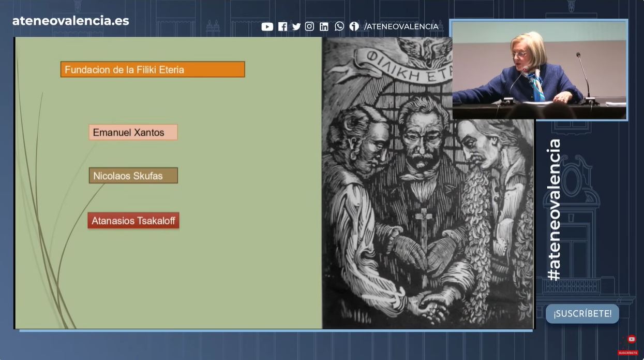Click the /ATENEOVALENCIA handle text
Viewport: 644px width, 360px height.
401,26
